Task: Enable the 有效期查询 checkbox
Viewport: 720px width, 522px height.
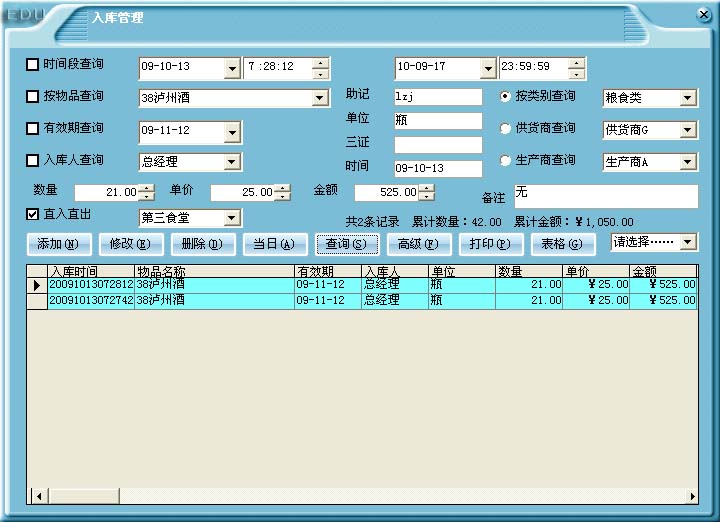Action: tap(32, 129)
